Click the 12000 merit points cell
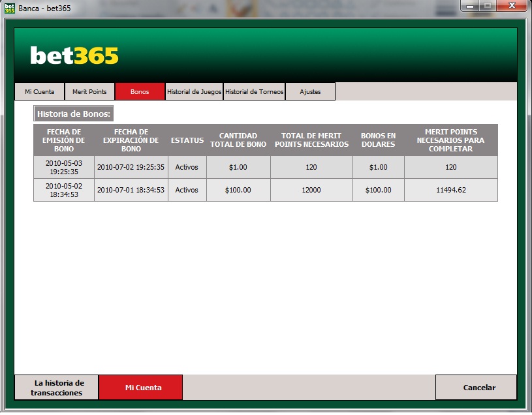The image size is (532, 415). pyautogui.click(x=311, y=191)
